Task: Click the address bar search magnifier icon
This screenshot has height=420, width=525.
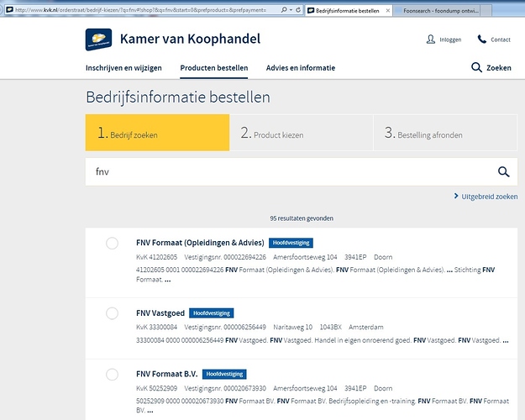Action: (x=284, y=10)
